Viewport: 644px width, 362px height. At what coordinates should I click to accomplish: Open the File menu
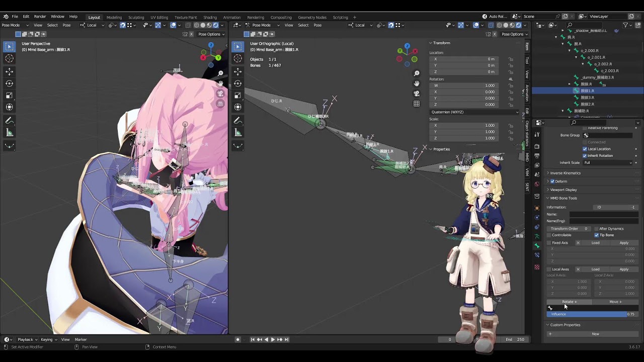coord(15,17)
